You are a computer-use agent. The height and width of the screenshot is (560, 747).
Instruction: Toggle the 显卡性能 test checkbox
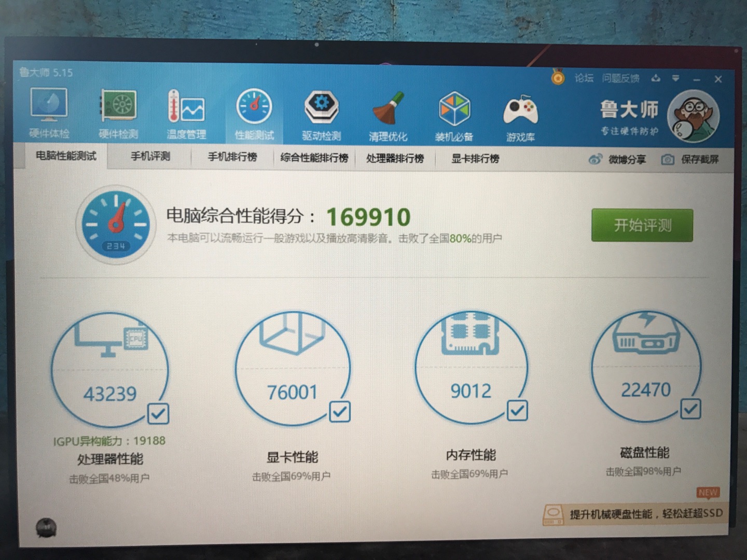pos(340,412)
